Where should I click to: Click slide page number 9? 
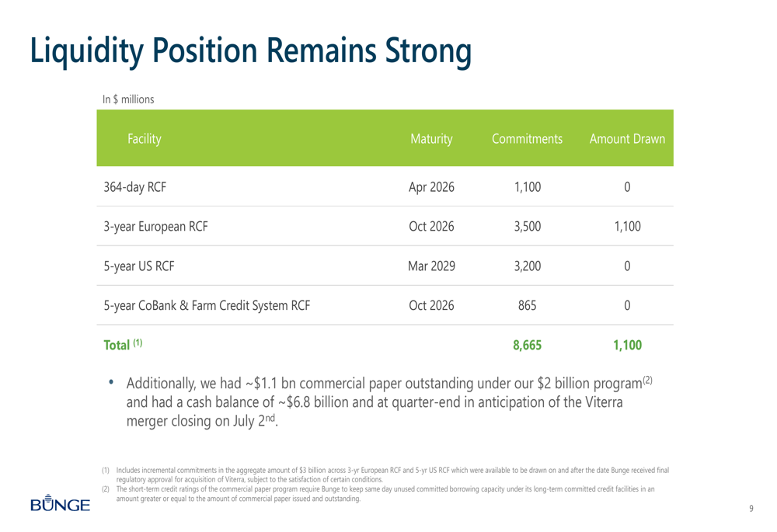coord(751,509)
